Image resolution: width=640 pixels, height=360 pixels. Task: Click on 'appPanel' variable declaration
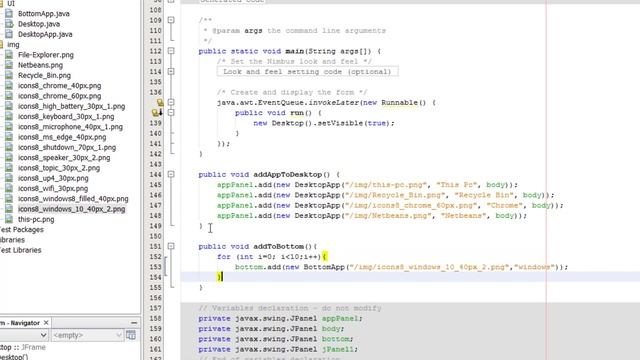[340, 318]
